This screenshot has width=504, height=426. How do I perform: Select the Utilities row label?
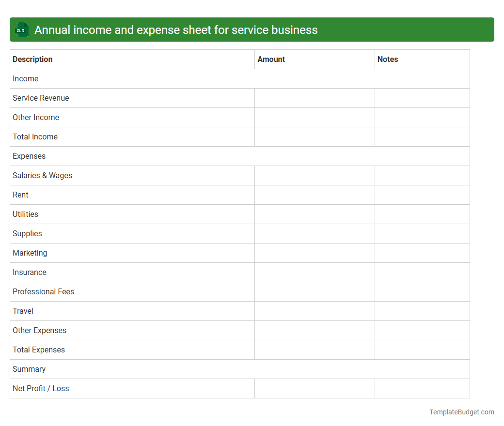coord(25,214)
